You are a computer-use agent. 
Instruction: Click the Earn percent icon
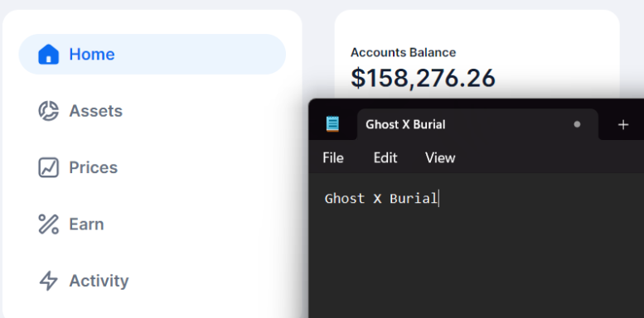point(48,224)
